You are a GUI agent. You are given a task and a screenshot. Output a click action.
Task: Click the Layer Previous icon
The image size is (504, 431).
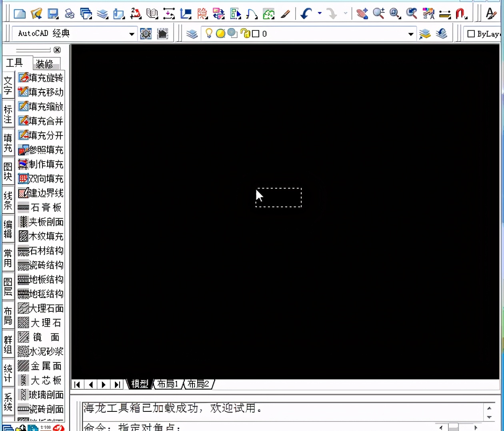(442, 34)
